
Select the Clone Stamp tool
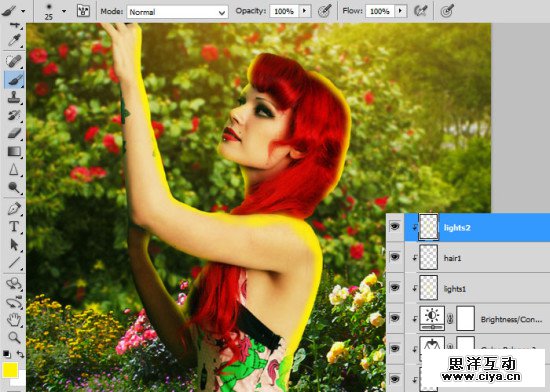point(14,97)
